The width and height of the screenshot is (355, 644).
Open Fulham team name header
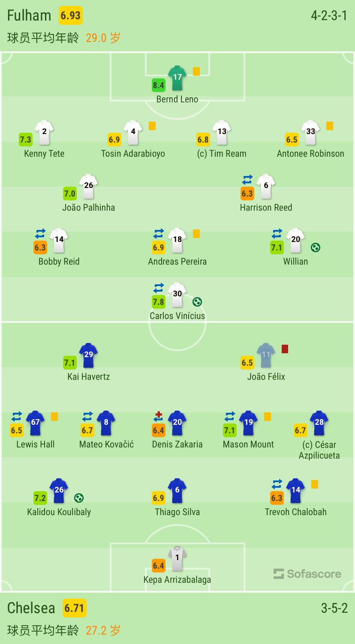click(29, 15)
